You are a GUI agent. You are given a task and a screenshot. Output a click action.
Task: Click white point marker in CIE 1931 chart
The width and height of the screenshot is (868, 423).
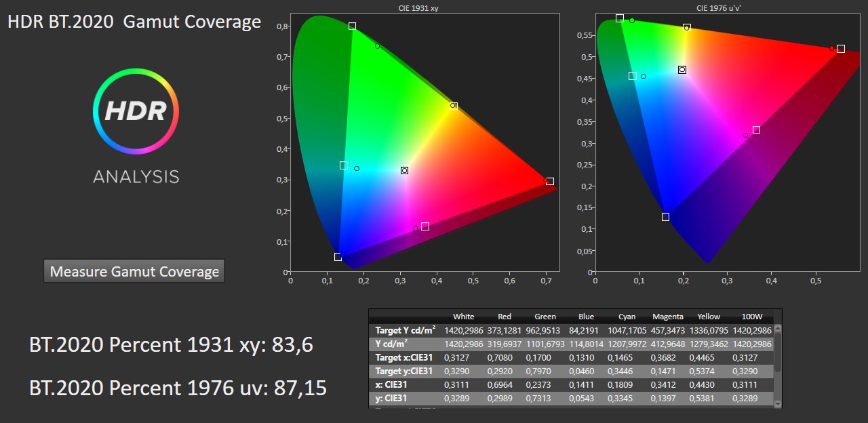404,170
